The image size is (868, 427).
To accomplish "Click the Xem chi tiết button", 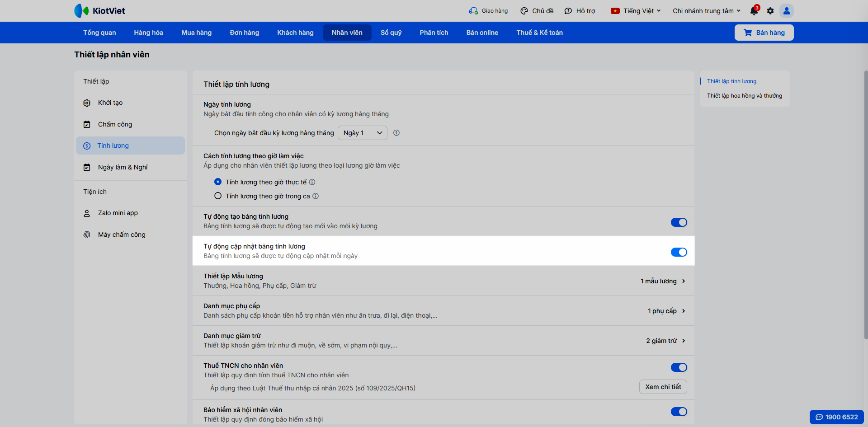I will pyautogui.click(x=663, y=387).
